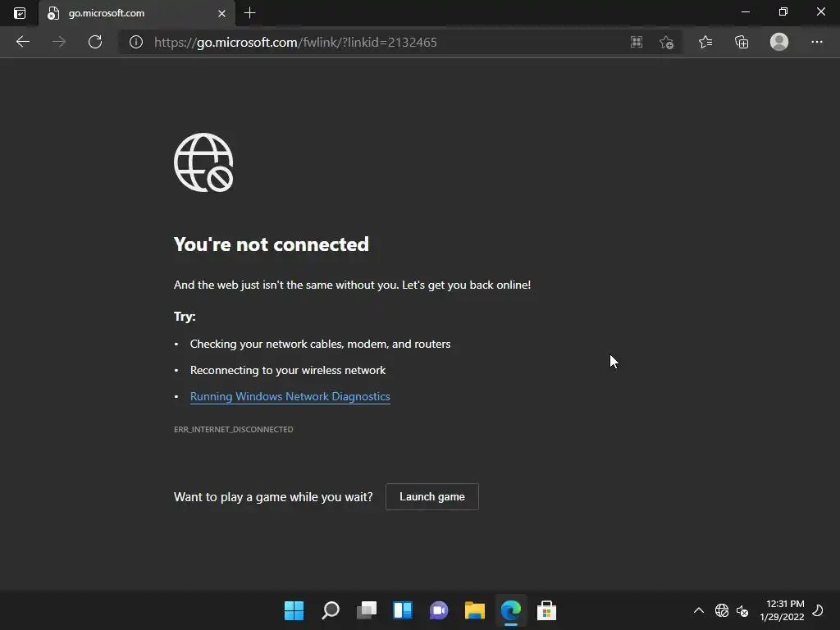Image resolution: width=840 pixels, height=630 pixels.
Task: Close the Edge browser window
Action: [820, 11]
